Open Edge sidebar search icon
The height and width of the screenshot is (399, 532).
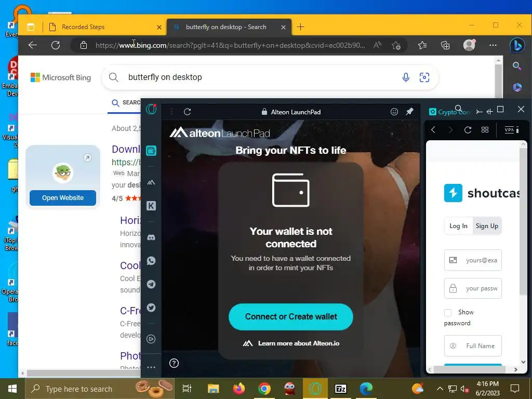click(517, 65)
